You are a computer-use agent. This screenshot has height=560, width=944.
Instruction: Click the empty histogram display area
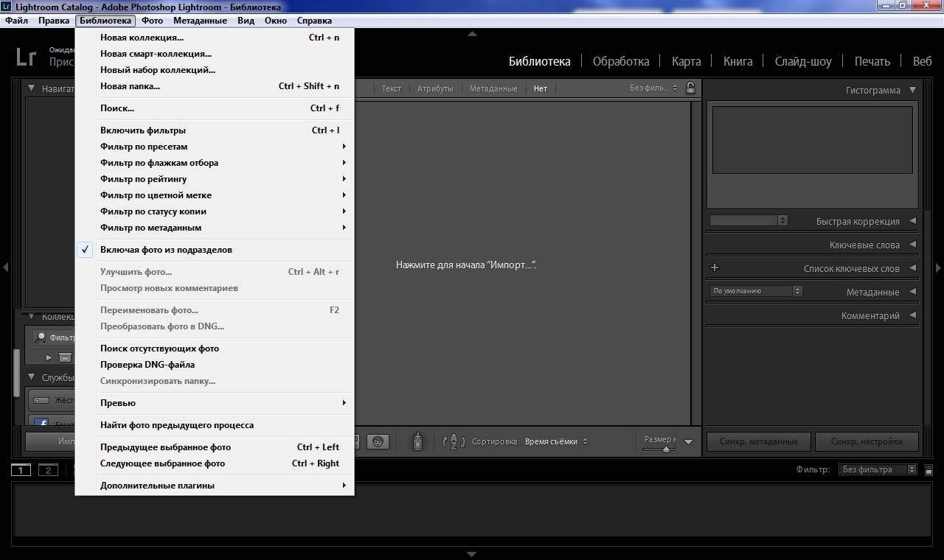click(x=812, y=140)
